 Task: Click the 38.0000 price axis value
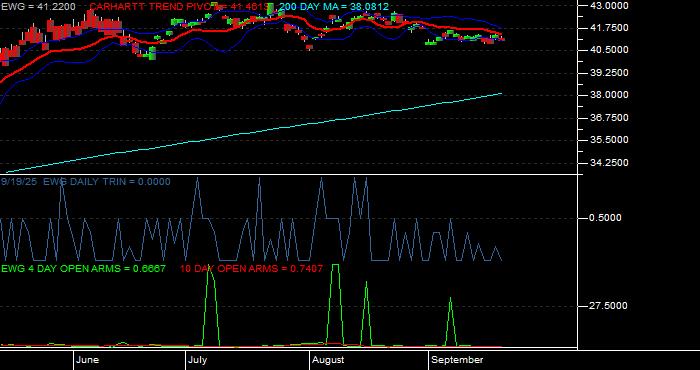pyautogui.click(x=608, y=95)
